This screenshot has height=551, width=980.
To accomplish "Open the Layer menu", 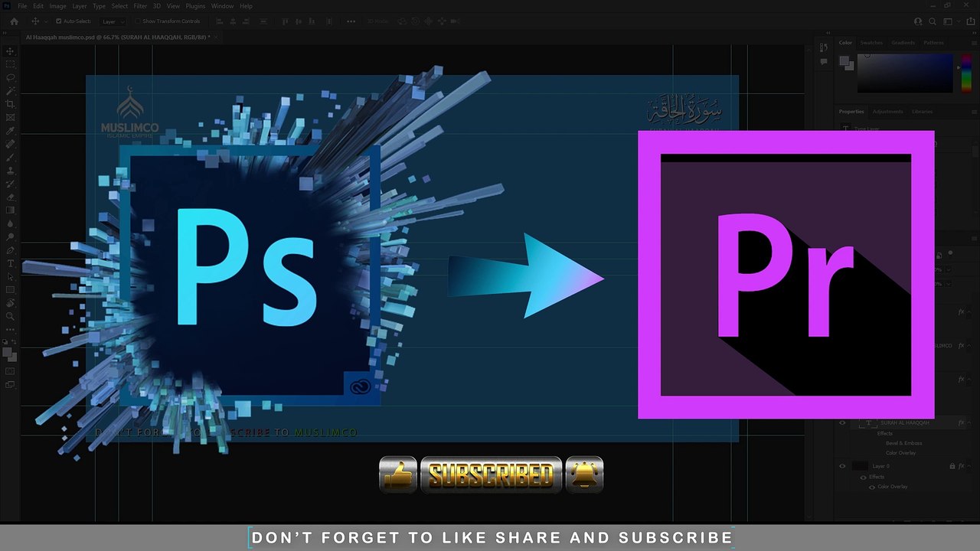I will coord(80,6).
